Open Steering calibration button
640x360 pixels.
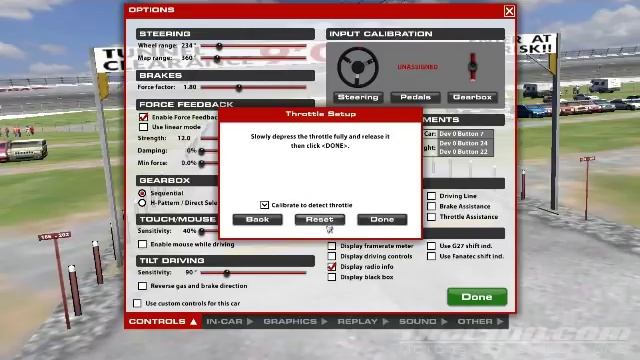358,97
